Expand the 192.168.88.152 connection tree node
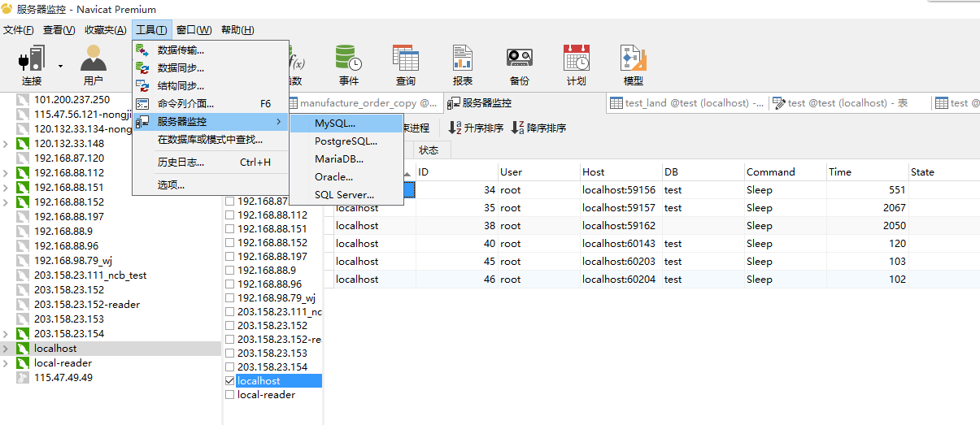This screenshot has height=425, width=980. (x=7, y=202)
